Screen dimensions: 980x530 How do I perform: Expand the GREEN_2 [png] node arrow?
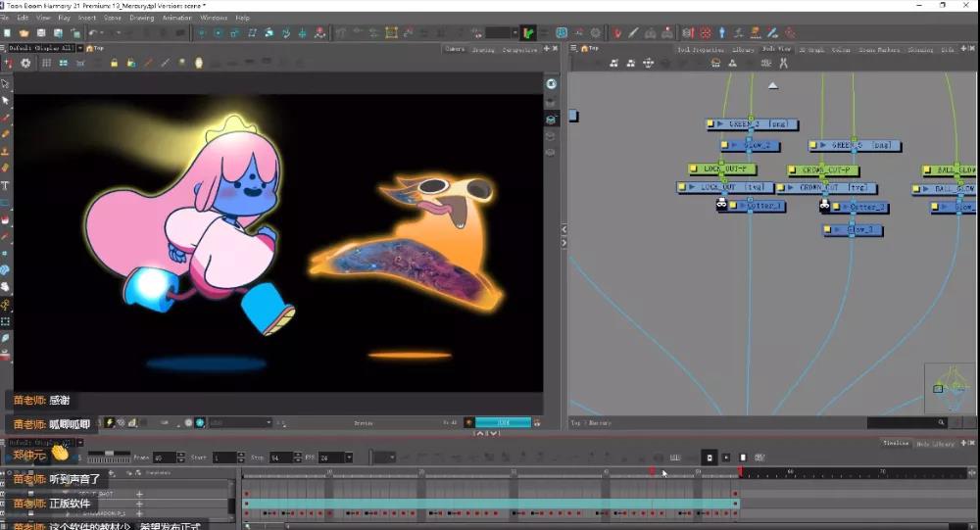click(720, 124)
